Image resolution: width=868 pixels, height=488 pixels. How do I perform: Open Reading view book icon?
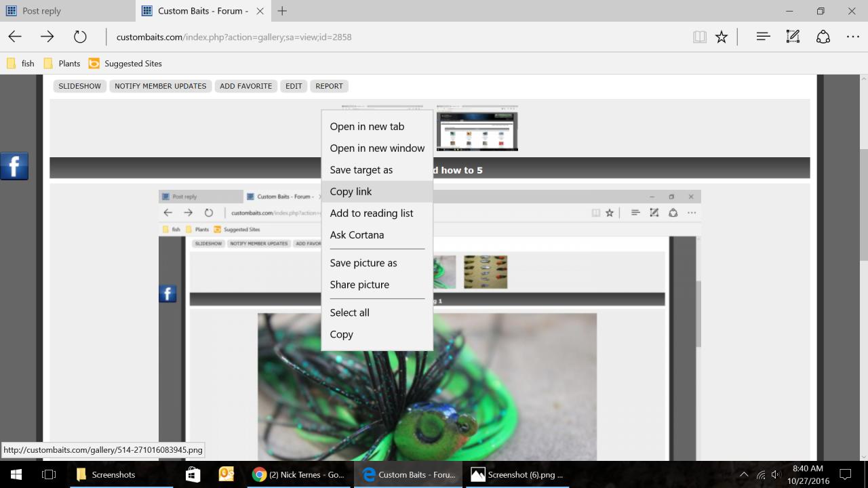click(699, 37)
